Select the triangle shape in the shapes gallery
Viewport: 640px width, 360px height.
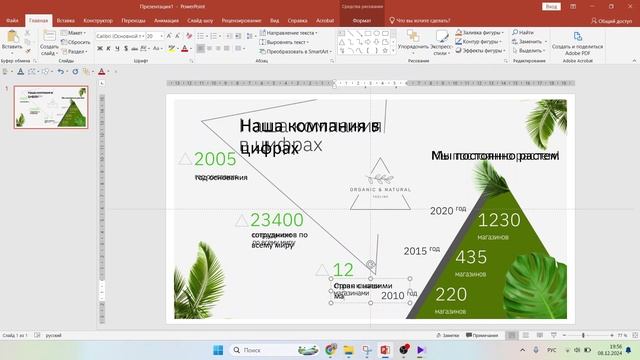click(x=342, y=42)
